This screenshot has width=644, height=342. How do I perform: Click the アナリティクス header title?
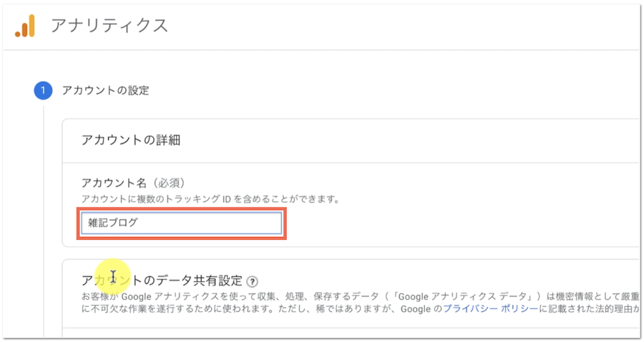[109, 26]
